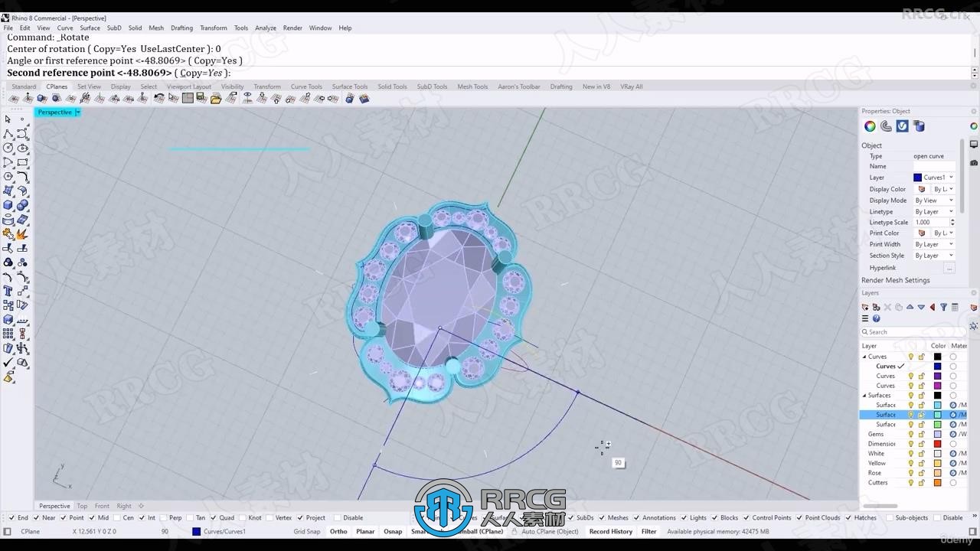Viewport: 980px width, 551px height.
Task: Click the layers Search input field
Action: click(x=913, y=332)
